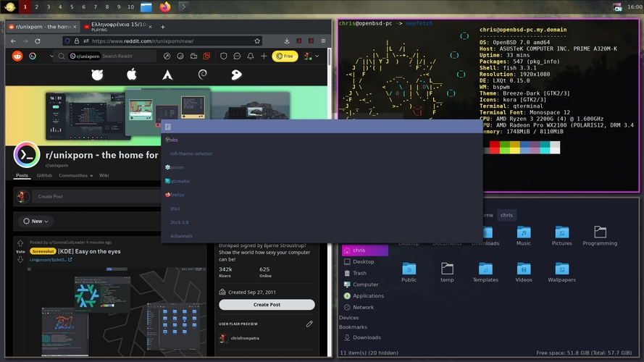This screenshot has height=362, width=644.
Task: Open the Music folder in file manager
Action: pos(524,236)
